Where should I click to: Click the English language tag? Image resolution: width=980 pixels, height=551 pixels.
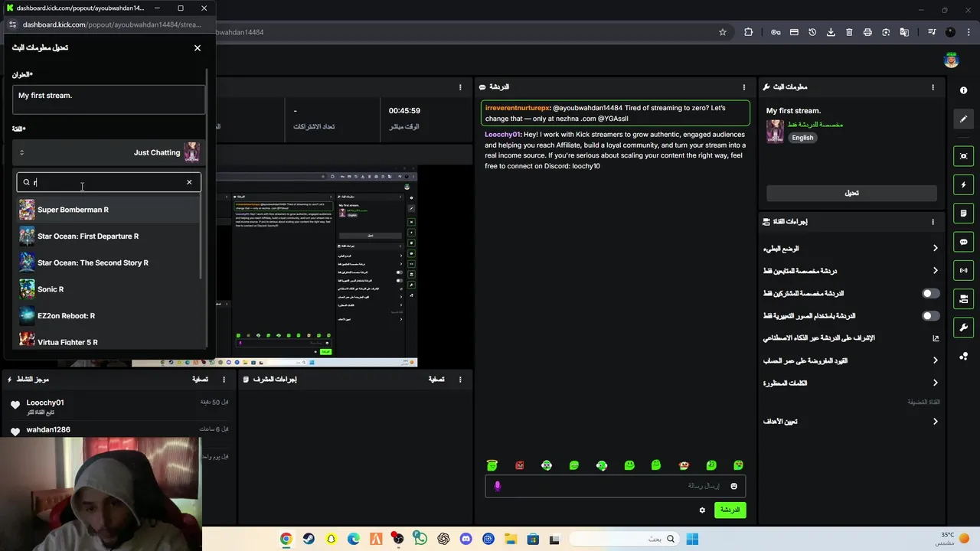(802, 138)
